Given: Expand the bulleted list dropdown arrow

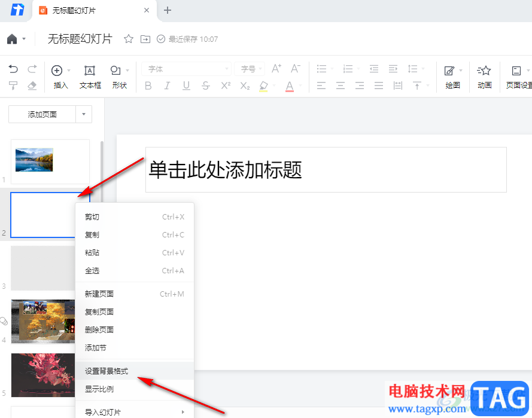Looking at the screenshot, I should click(x=332, y=69).
